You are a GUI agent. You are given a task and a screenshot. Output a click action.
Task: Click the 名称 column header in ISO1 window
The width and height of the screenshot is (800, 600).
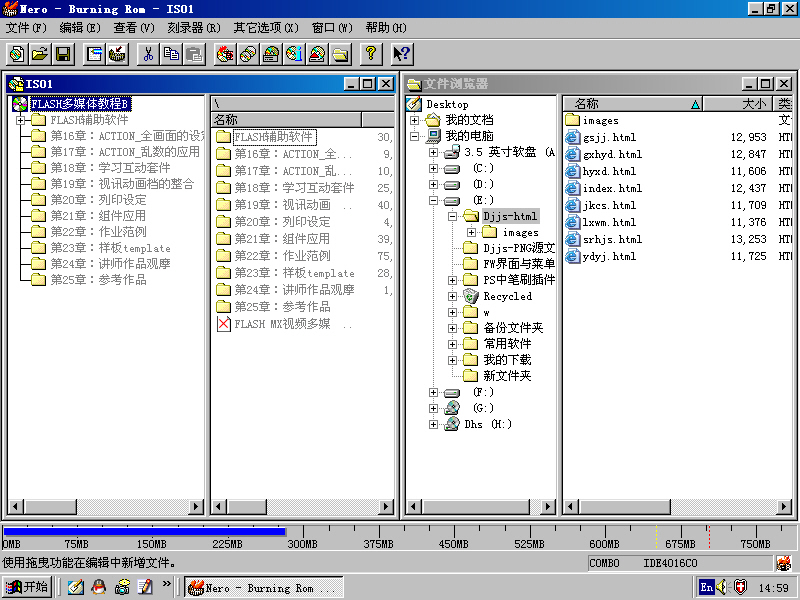coord(287,120)
